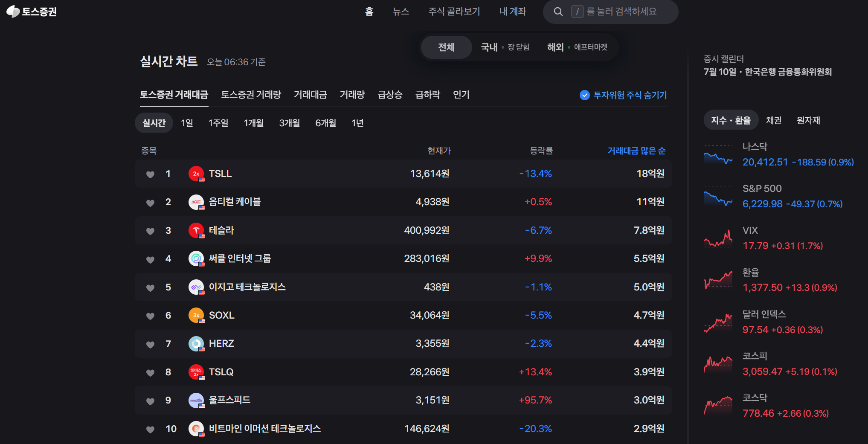
Task: Open the 써클 인터넷 그룹 logo
Action: point(196,258)
